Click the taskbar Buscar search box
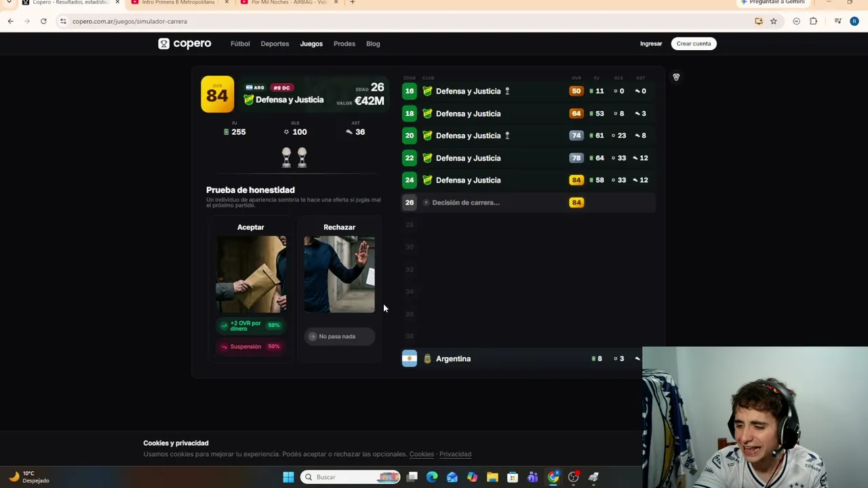 tap(351, 477)
